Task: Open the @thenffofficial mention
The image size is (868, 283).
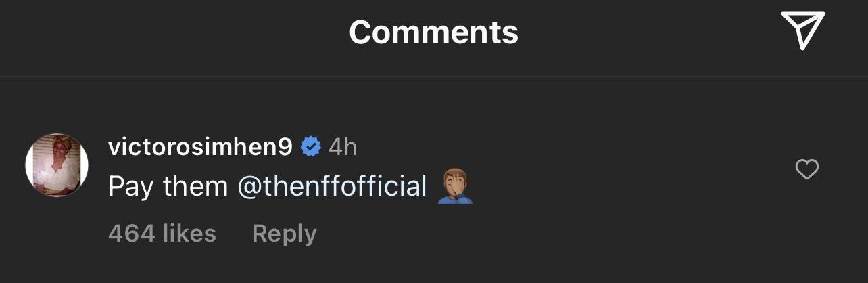Action: [x=332, y=187]
